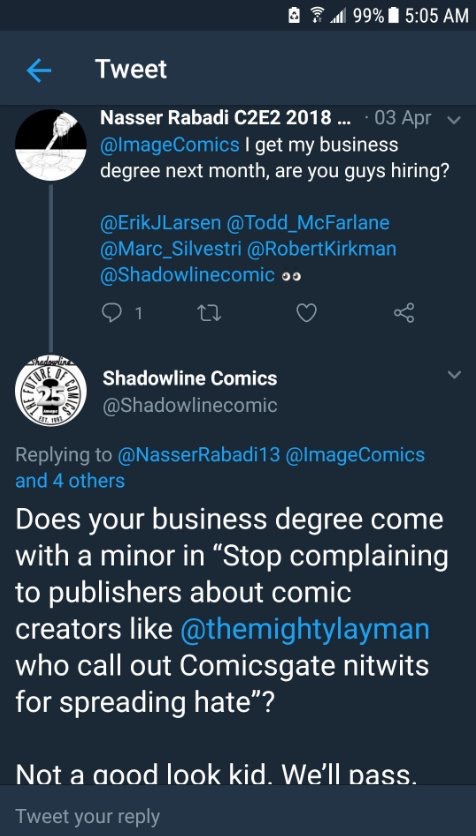Open the @ImageComics mention in Nasser's tweet

point(170,145)
